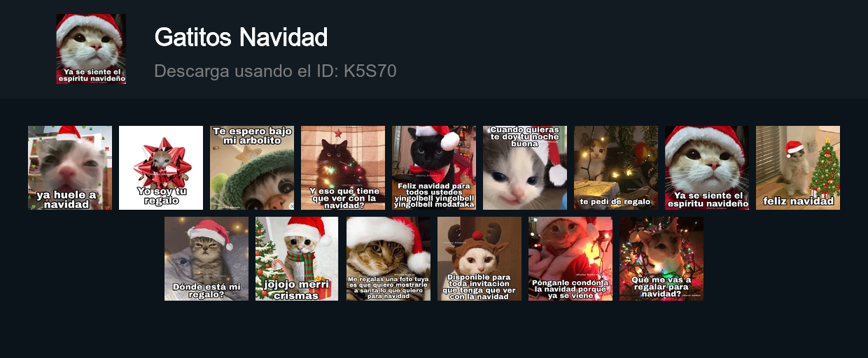Pick 'Me regalas una foto tuya' sticker

point(388,259)
